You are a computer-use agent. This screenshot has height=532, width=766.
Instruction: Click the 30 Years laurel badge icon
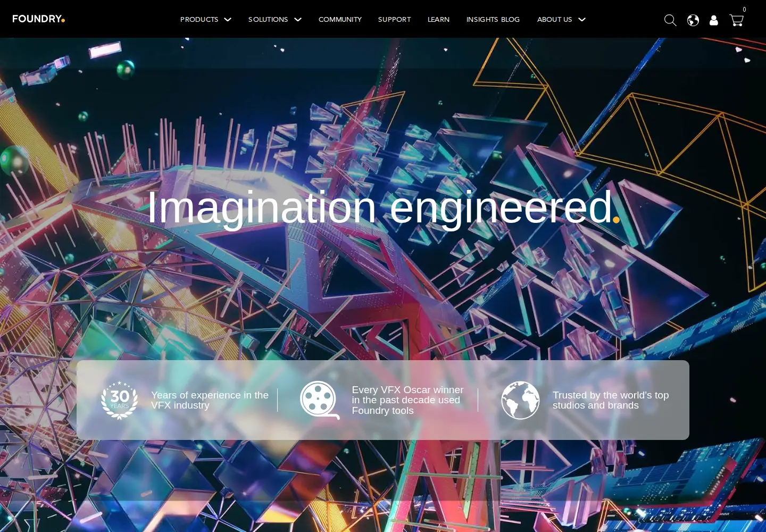coord(120,400)
